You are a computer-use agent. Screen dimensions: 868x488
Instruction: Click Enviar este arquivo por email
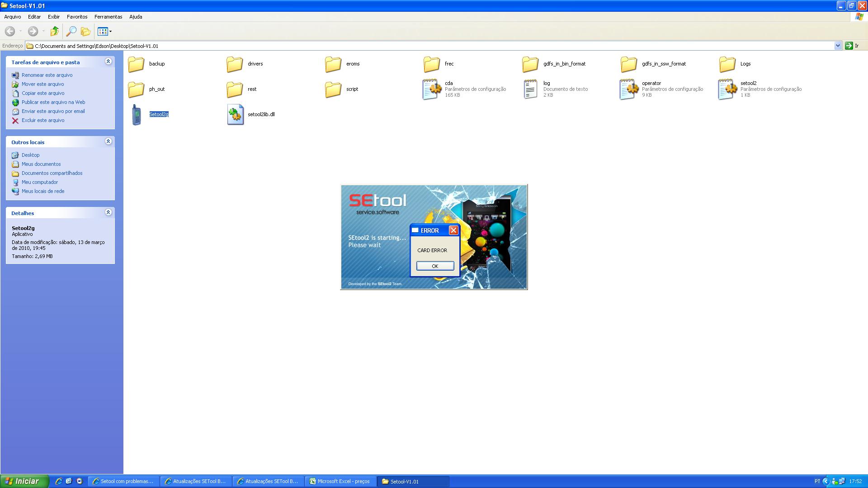[53, 111]
